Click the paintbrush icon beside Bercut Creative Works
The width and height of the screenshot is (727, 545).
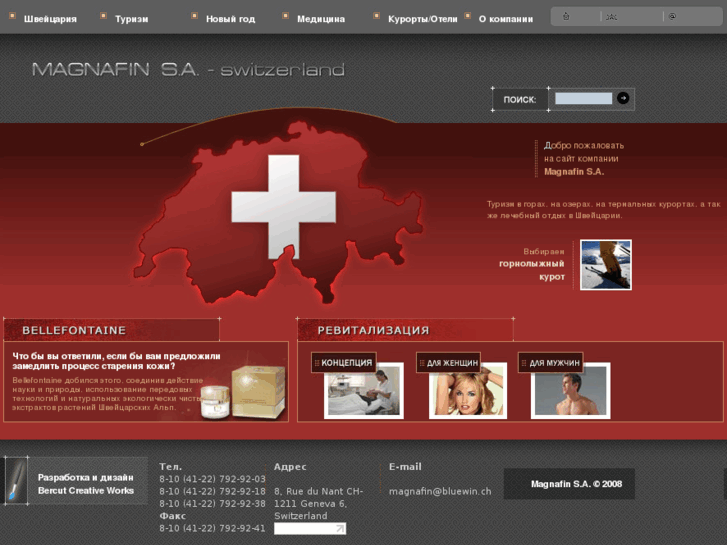tap(16, 481)
